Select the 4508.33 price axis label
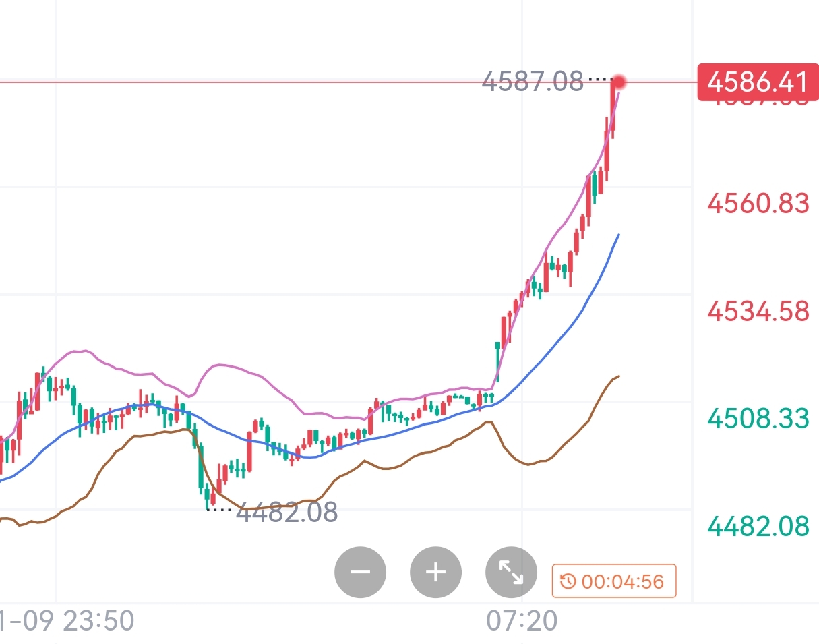The height and width of the screenshot is (644, 819). pos(758,419)
